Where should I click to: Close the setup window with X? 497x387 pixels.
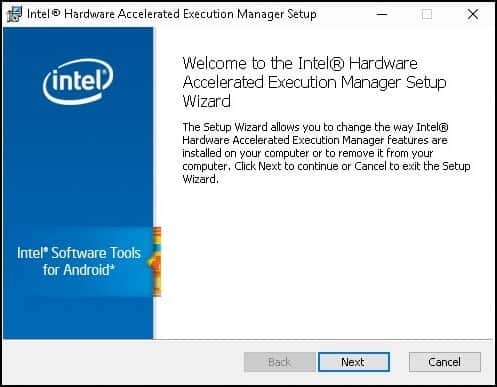[x=473, y=14]
